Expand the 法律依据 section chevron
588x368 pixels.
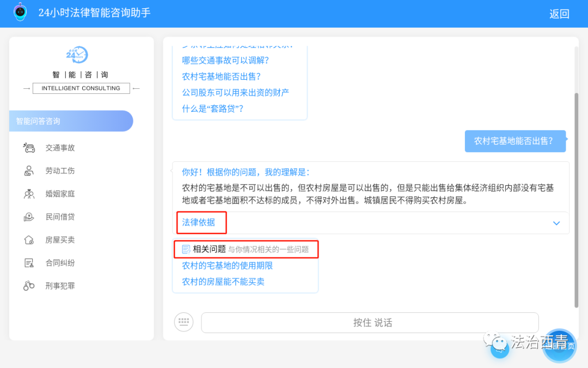coord(556,223)
